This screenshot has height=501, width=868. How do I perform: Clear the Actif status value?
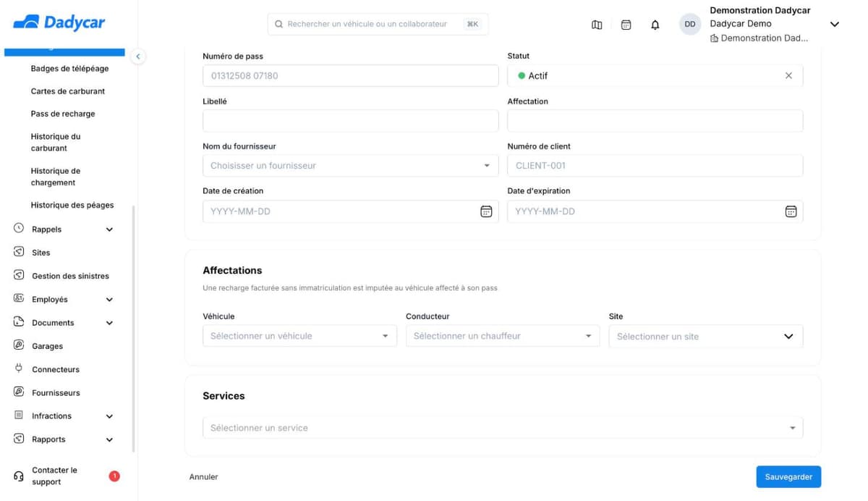click(x=788, y=76)
